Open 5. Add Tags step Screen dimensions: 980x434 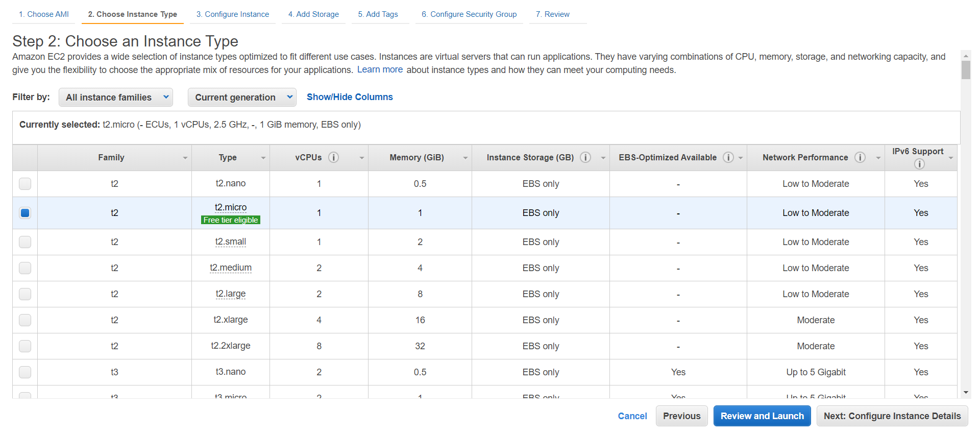tap(378, 14)
